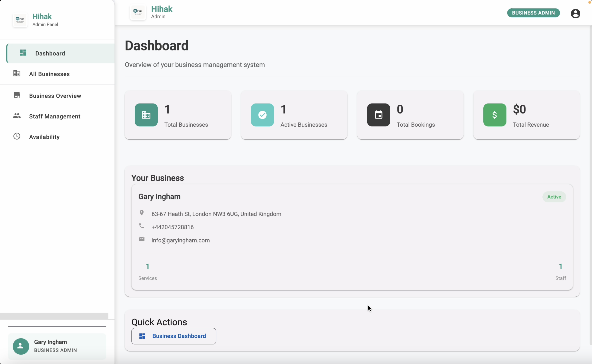This screenshot has height=364, width=592.
Task: Click the Hihak logo in the top header
Action: (138, 12)
